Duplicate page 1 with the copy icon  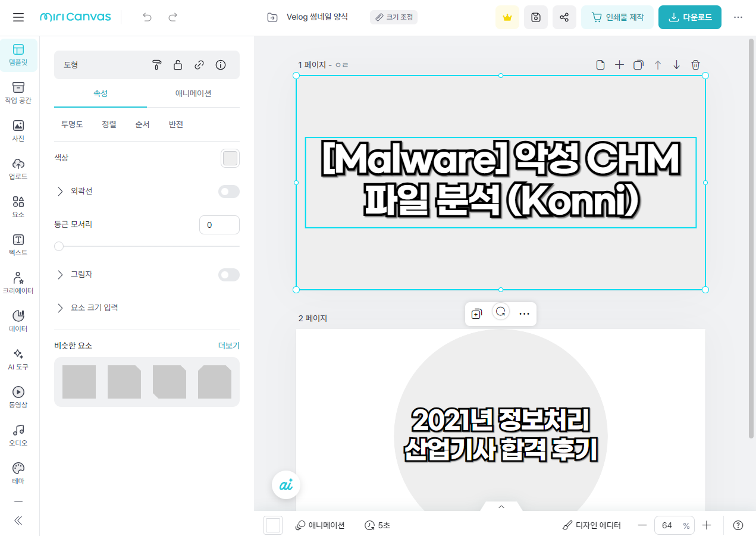coord(638,64)
